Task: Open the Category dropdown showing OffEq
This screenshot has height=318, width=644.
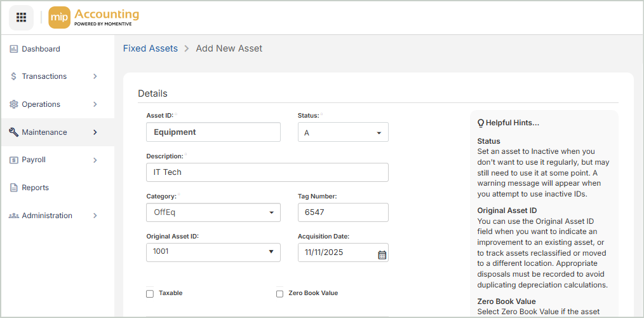Action: point(213,212)
